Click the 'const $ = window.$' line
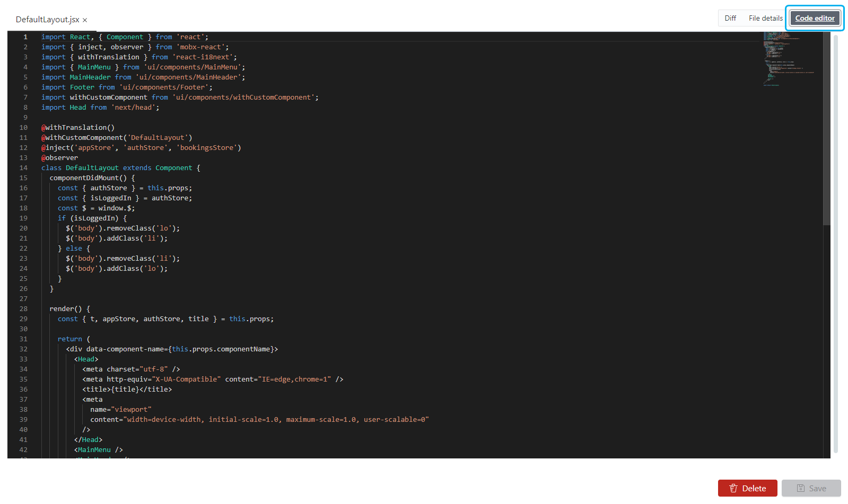This screenshot has height=504, width=848. [x=97, y=208]
